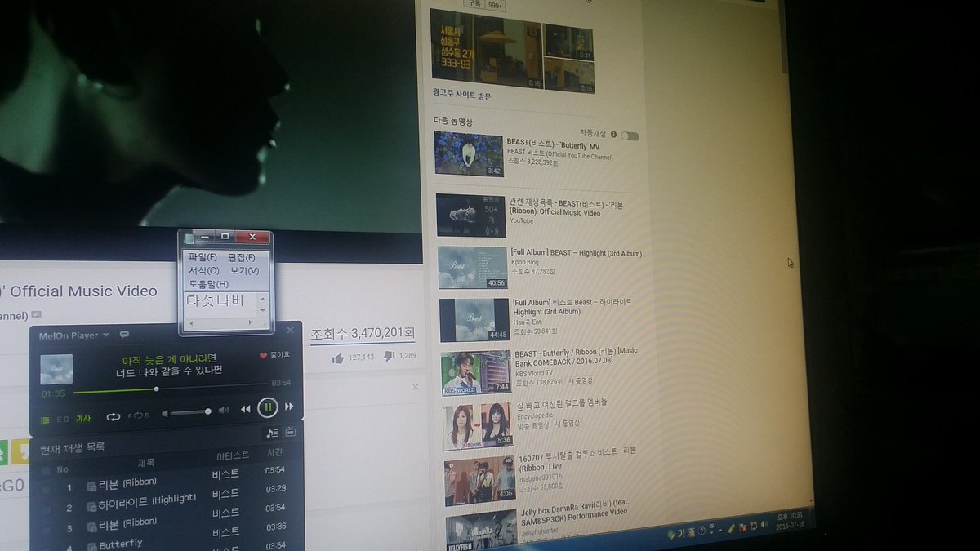Adjust the MelOn Player volume slider
Screen dimensions: 980x551
189,412
